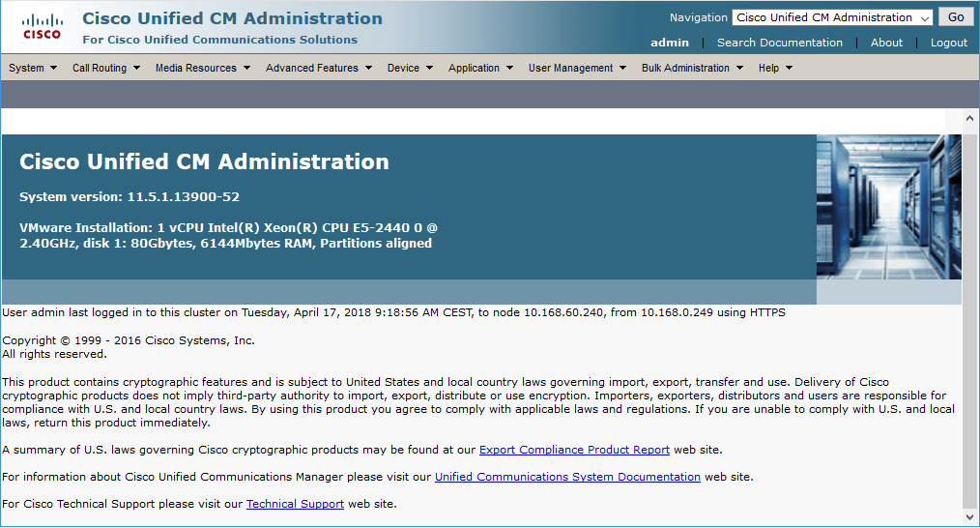Open the Device menu

(410, 68)
